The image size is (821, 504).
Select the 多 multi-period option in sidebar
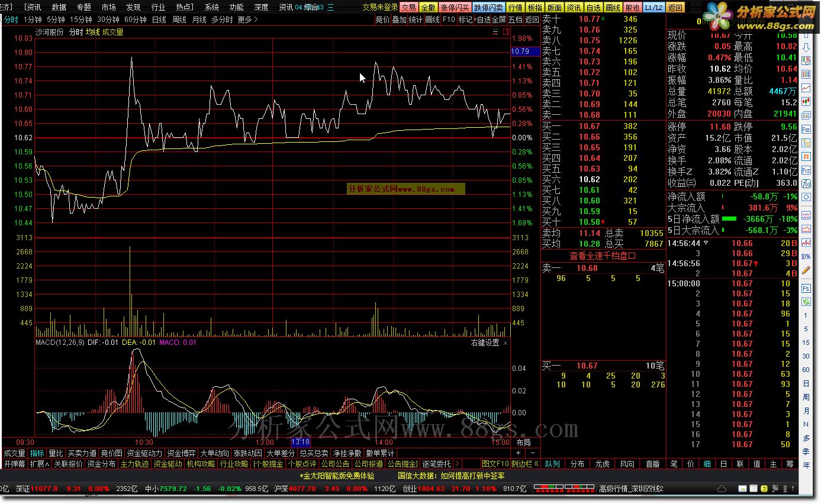806,438
